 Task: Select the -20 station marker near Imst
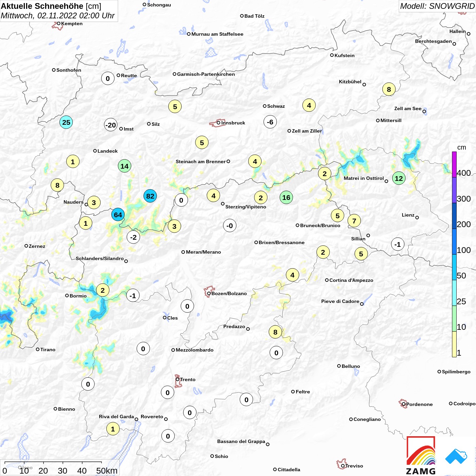[x=111, y=125]
